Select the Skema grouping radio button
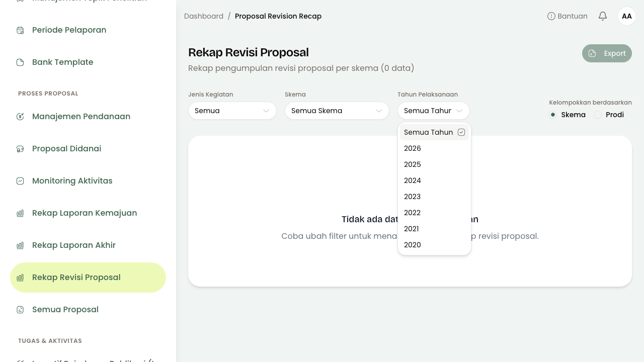 click(x=553, y=115)
